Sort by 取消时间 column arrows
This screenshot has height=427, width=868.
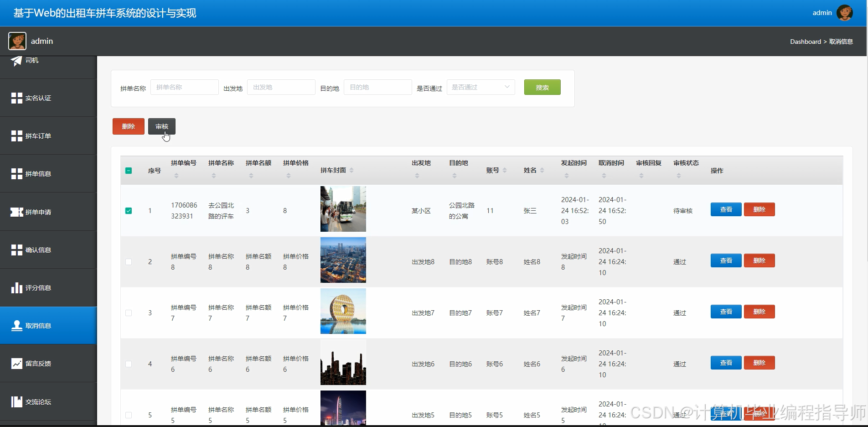coord(604,176)
